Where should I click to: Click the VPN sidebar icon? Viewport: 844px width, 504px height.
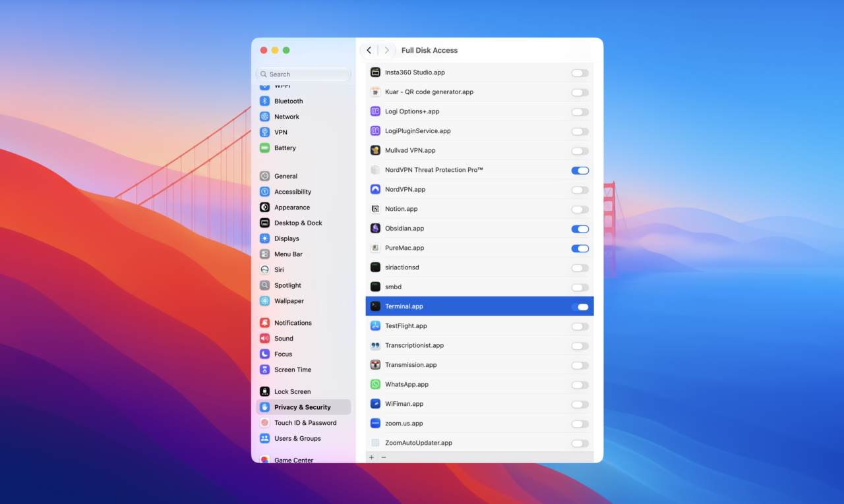264,132
